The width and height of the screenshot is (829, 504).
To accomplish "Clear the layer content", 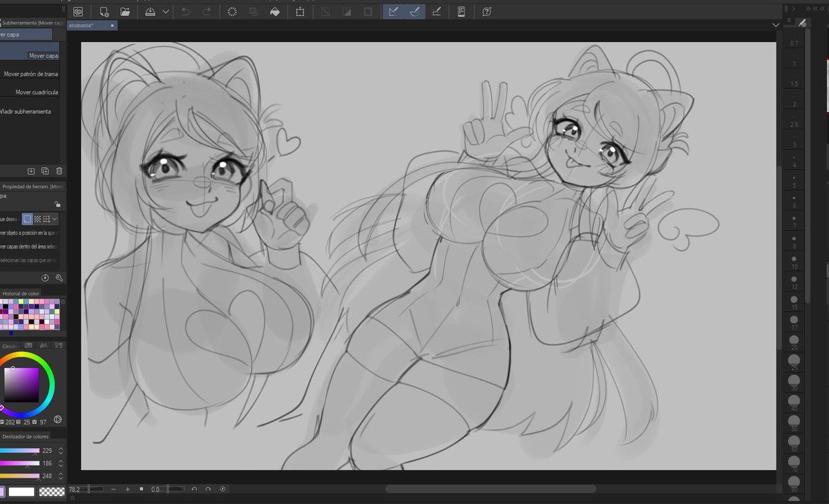I will (232, 12).
